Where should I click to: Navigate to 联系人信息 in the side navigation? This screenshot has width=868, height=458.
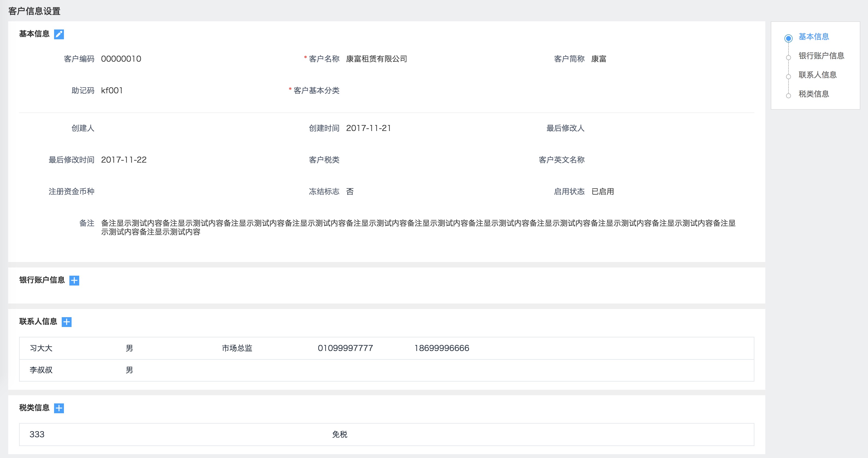[x=817, y=75]
